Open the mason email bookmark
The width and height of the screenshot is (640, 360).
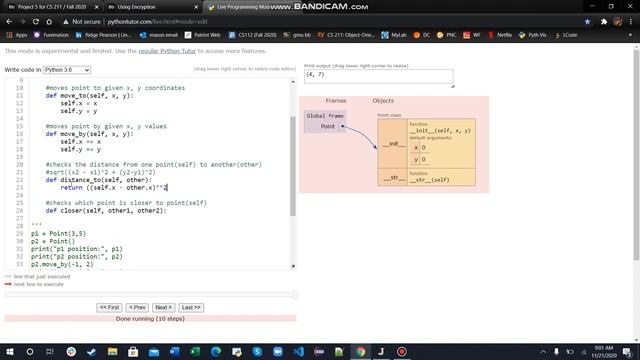pos(159,35)
